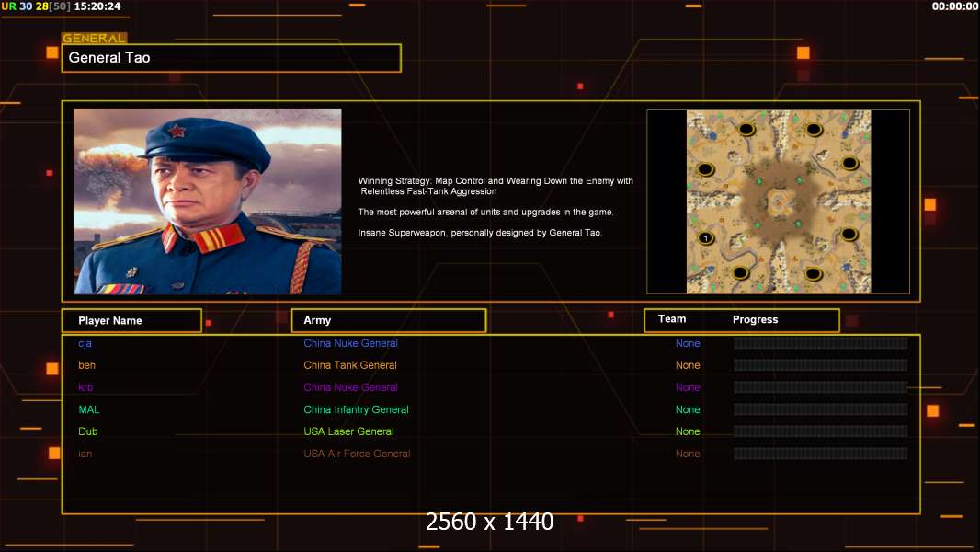Click USA Air Force General army entry
980x552 pixels.
(357, 454)
